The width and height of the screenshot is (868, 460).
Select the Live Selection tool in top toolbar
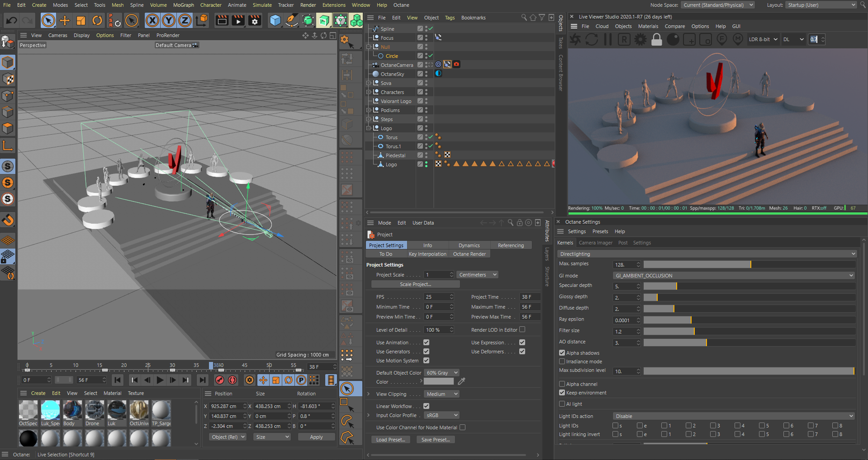click(x=48, y=20)
